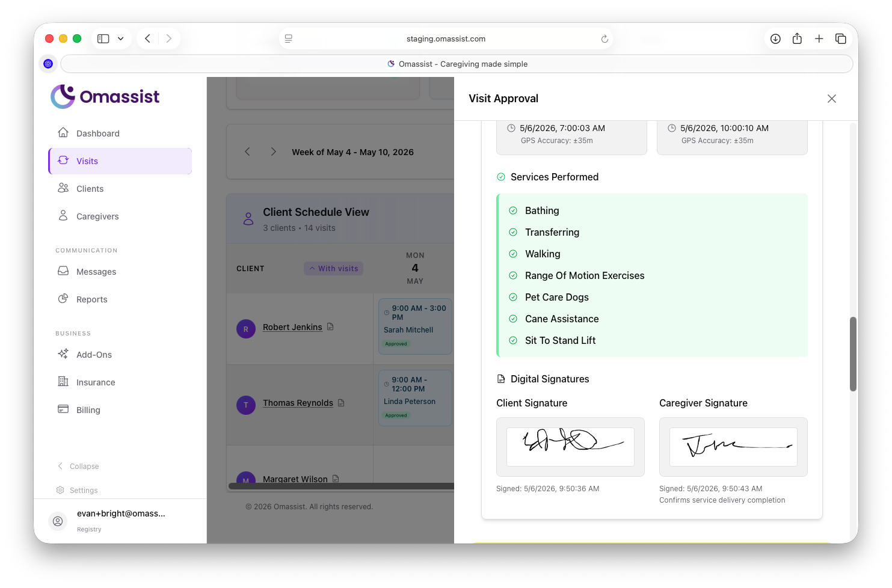
Task: Open a new Safari tab
Action: tap(819, 38)
